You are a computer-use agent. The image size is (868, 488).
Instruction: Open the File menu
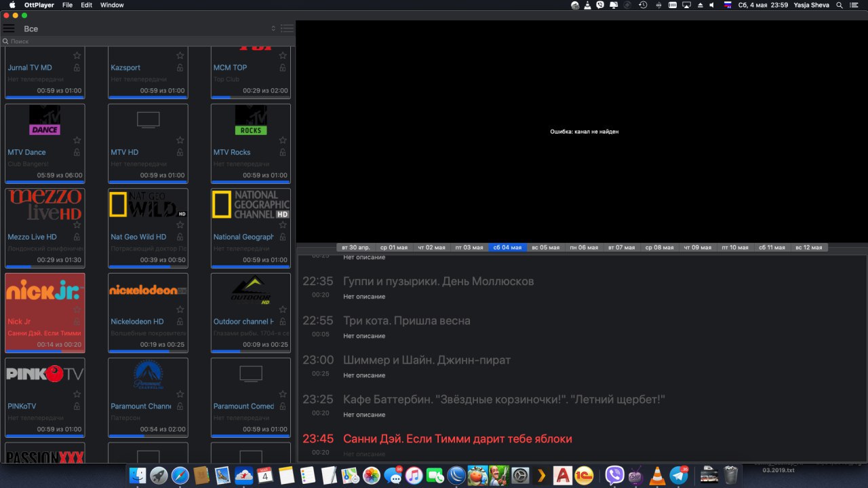click(x=67, y=5)
